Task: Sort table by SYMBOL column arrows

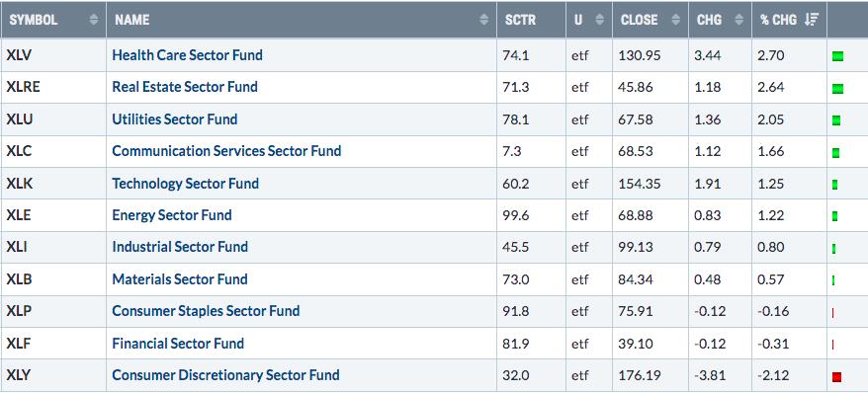Action: tap(94, 20)
